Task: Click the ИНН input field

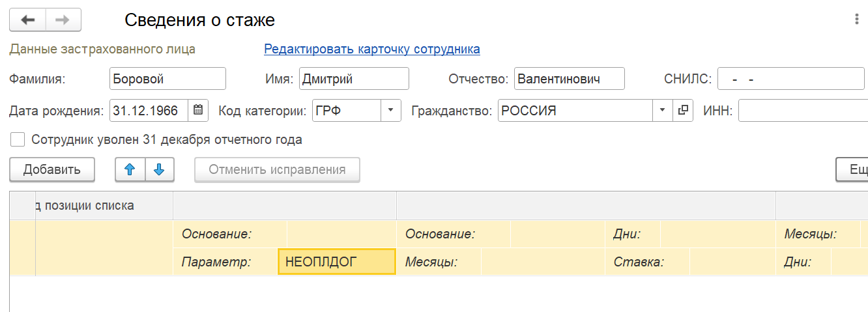Action: click(x=802, y=110)
